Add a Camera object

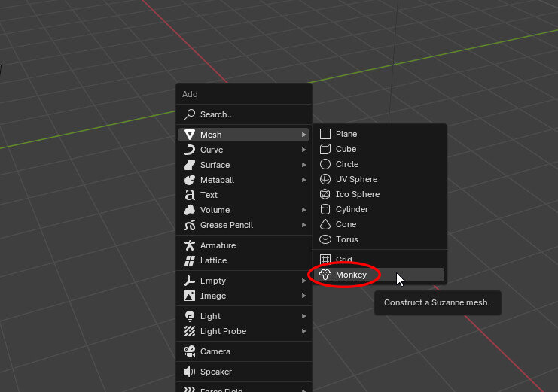[x=244, y=351]
